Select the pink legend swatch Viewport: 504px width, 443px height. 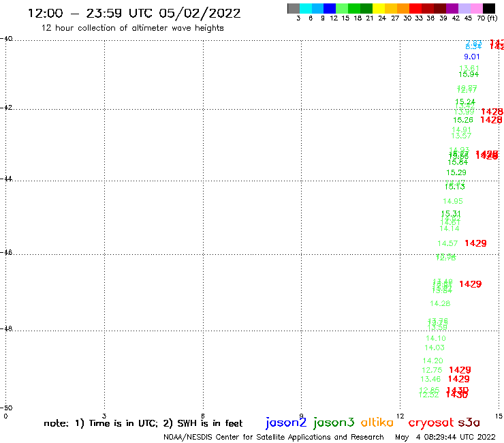point(476,9)
